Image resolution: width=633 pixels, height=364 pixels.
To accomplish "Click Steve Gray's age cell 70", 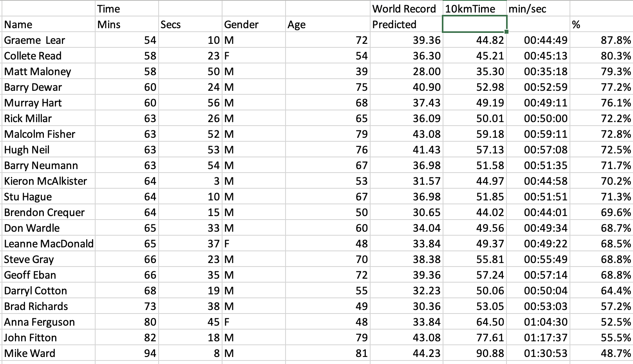I will click(x=327, y=259).
